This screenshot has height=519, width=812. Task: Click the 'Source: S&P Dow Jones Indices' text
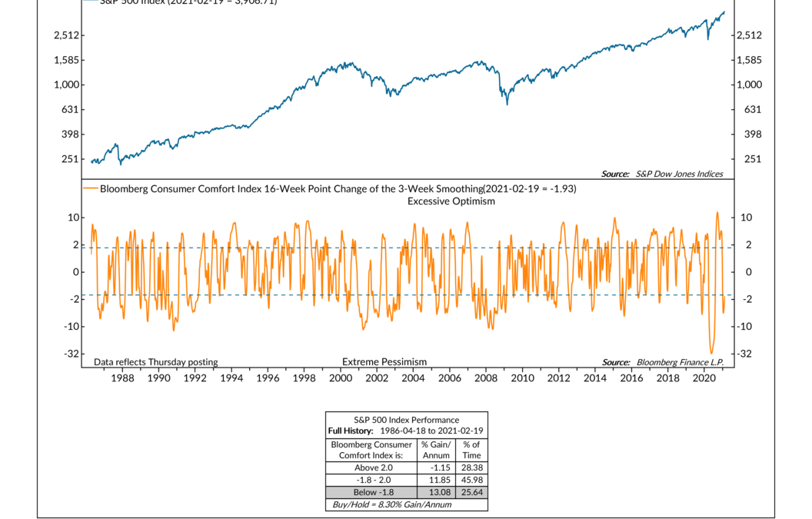point(662,174)
